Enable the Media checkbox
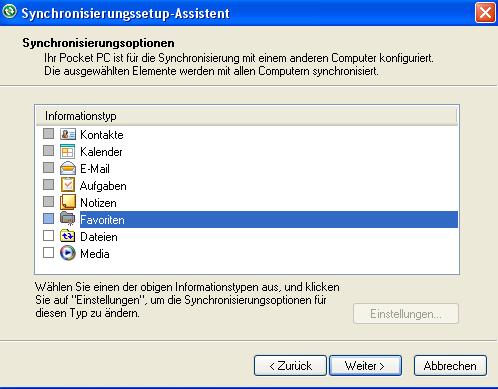Image resolution: width=498 pixels, height=389 pixels. point(48,252)
